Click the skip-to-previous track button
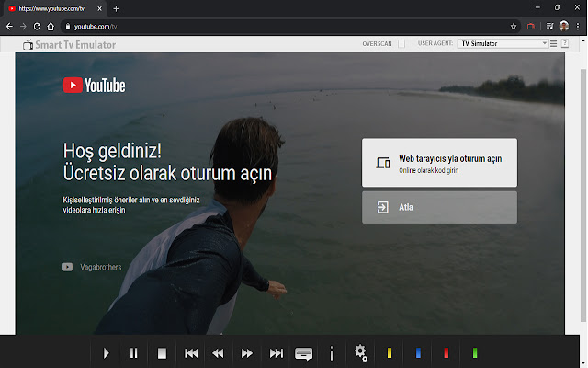This screenshot has height=368, width=588. [x=191, y=353]
